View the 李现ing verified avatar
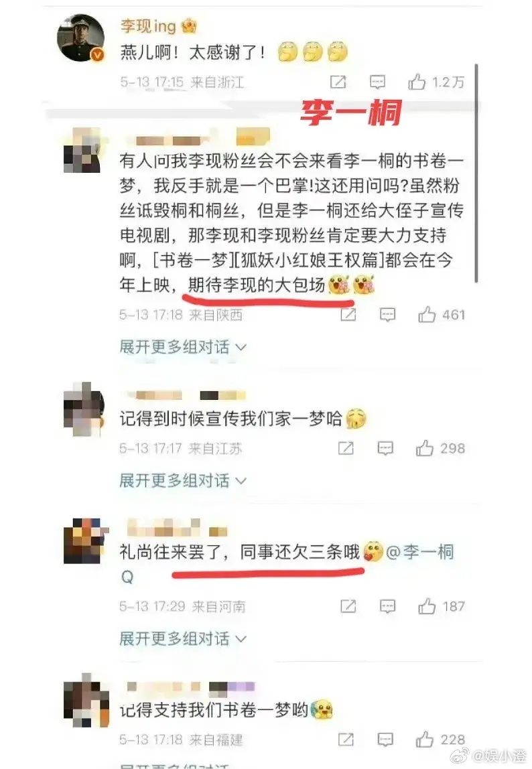532x769 pixels. tap(81, 38)
